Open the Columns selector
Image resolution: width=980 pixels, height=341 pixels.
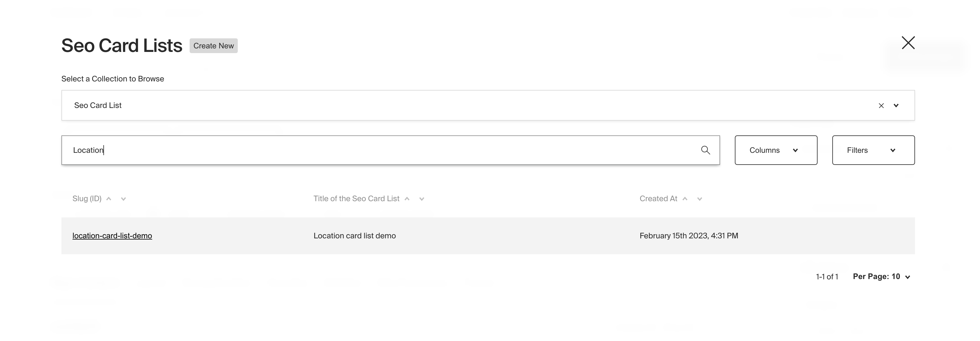click(x=776, y=150)
